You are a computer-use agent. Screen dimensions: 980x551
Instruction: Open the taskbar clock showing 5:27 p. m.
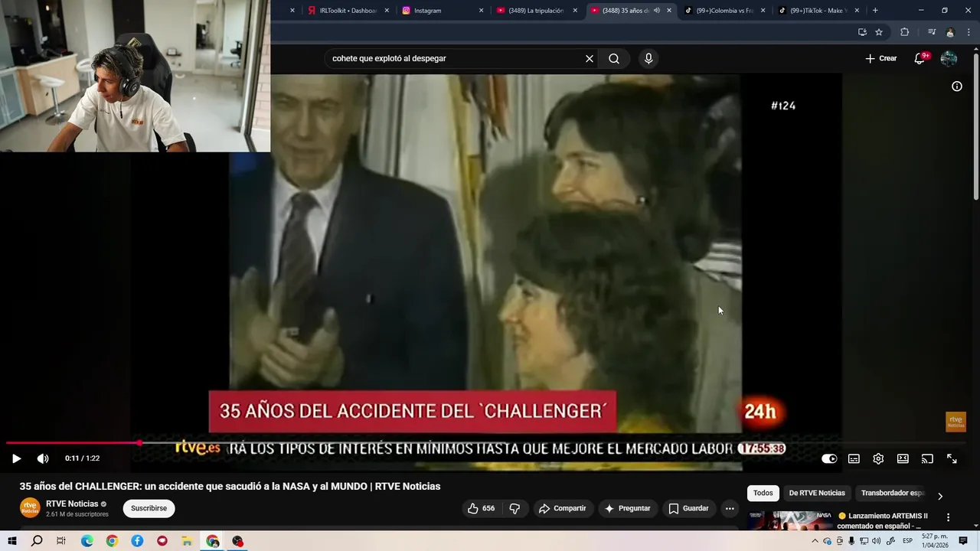pyautogui.click(x=935, y=541)
